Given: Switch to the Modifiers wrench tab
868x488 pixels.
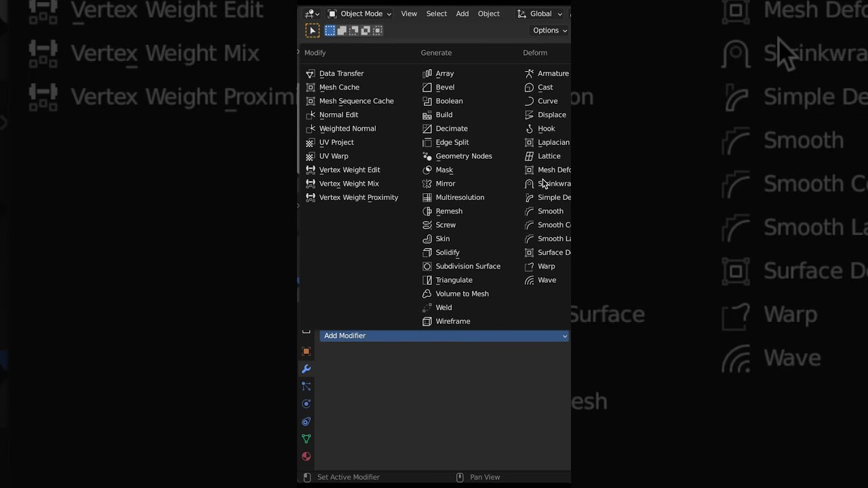Looking at the screenshot, I should pyautogui.click(x=307, y=369).
